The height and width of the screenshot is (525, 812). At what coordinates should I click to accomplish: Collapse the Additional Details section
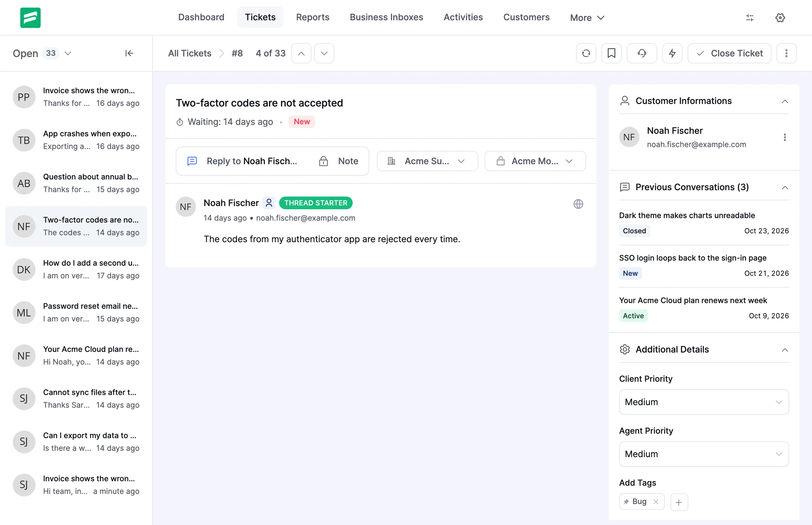(x=784, y=350)
